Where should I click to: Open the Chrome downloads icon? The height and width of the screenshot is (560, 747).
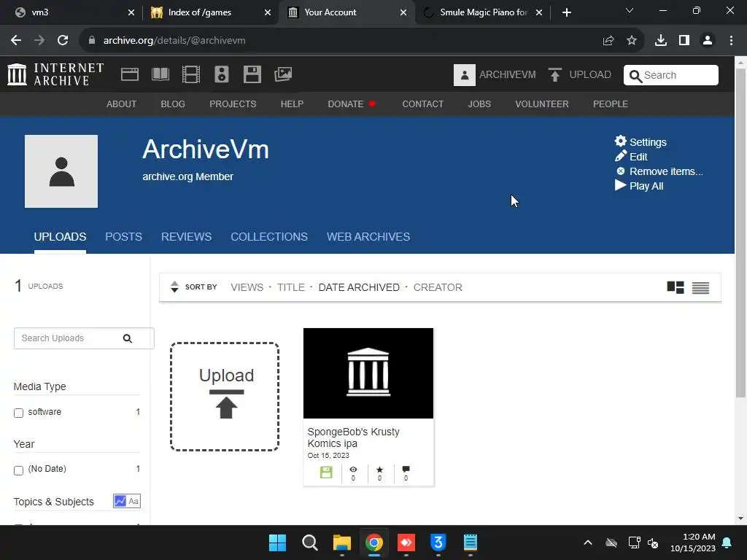[661, 41]
